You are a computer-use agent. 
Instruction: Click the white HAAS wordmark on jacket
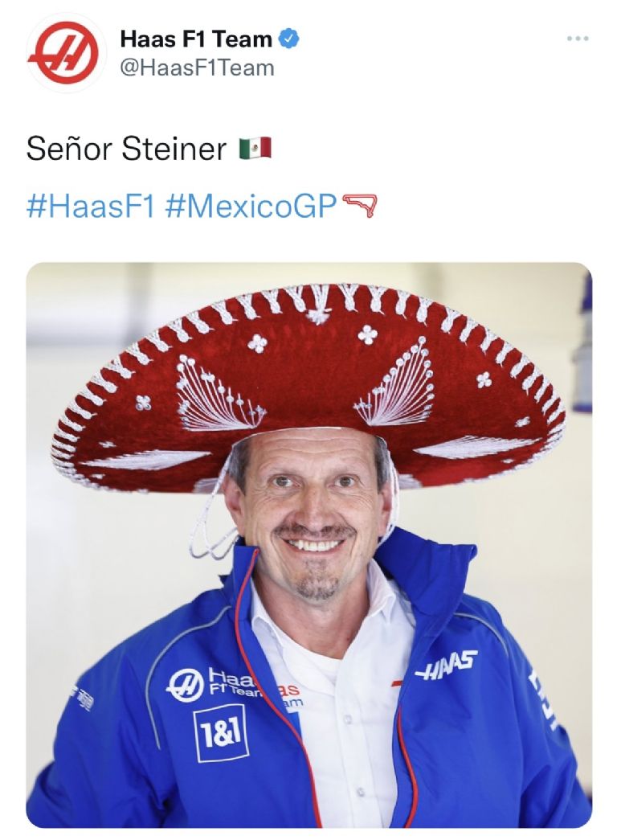[x=446, y=664]
